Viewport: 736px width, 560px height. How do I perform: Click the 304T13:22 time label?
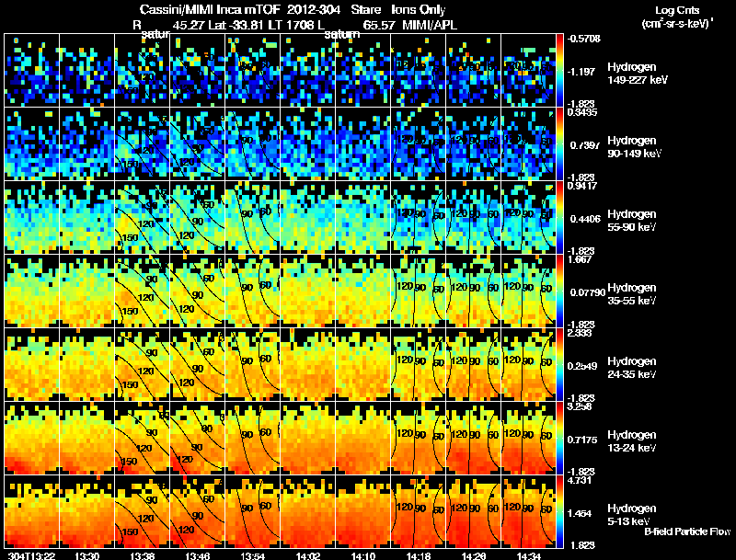pos(31,556)
